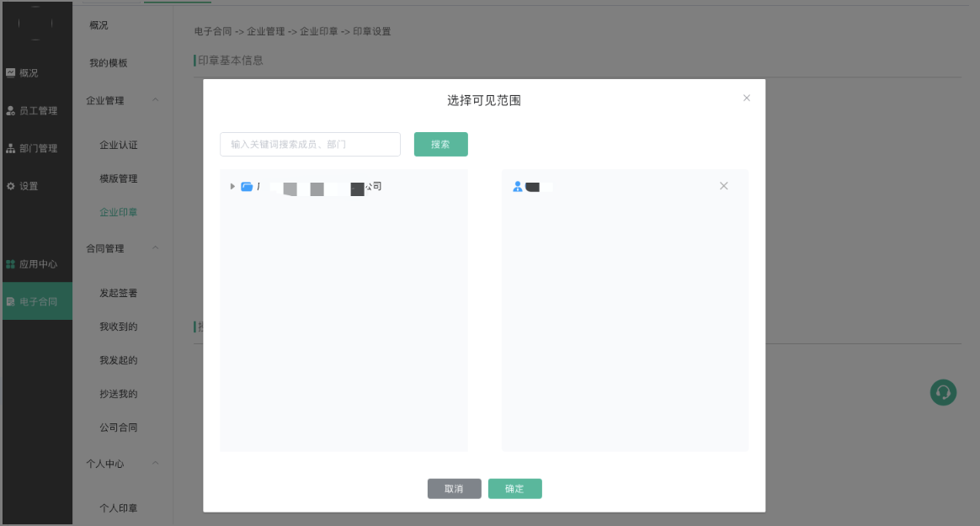Open the customer service headset button
The height and width of the screenshot is (526, 980).
pos(943,392)
